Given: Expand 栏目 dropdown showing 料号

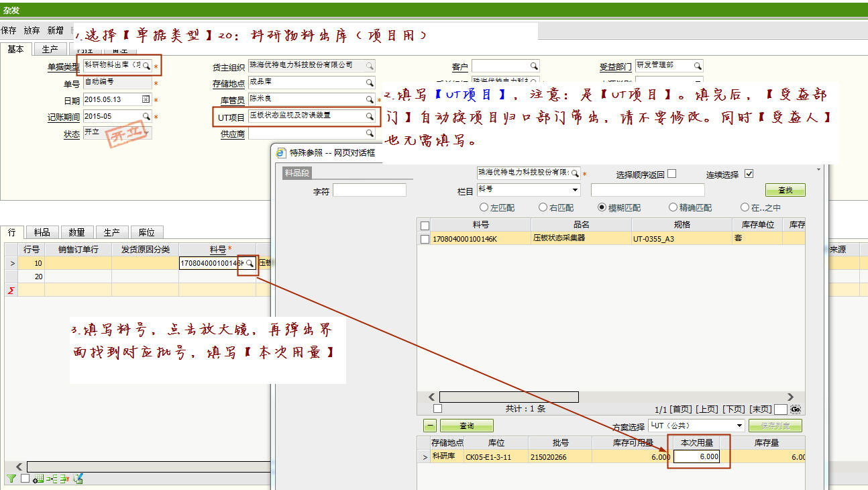Looking at the screenshot, I should click(x=575, y=190).
